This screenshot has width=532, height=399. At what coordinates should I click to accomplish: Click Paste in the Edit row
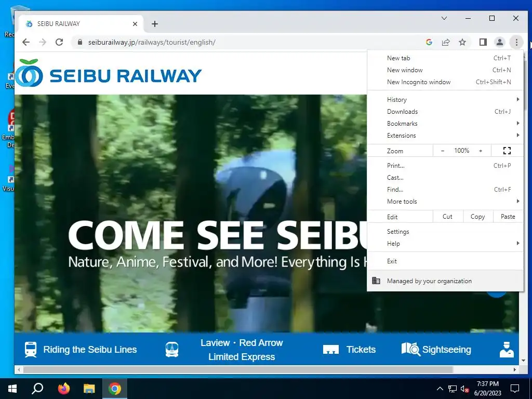[508, 217]
